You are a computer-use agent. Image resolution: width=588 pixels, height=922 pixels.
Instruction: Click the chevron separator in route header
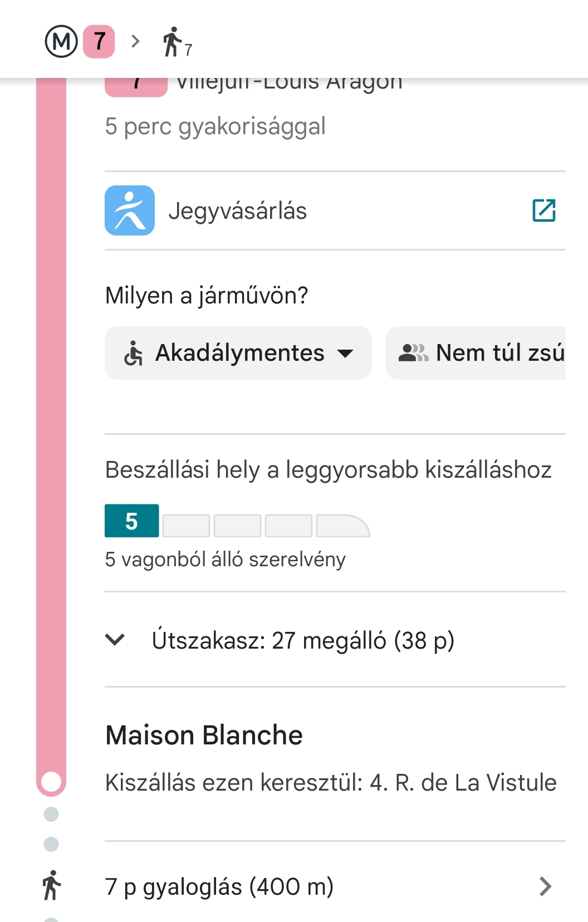tap(135, 41)
